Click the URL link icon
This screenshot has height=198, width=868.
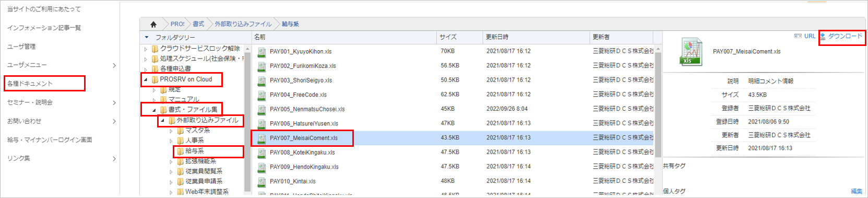[798, 36]
